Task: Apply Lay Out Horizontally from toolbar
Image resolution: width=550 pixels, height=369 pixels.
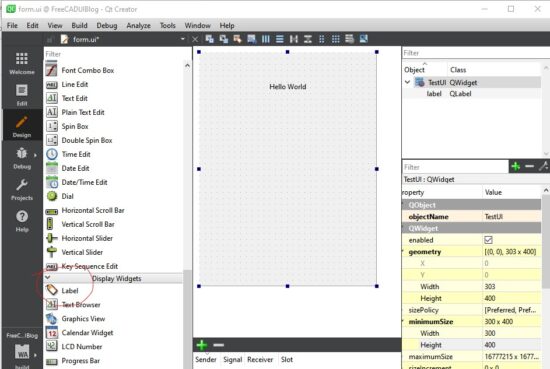Action: [x=266, y=39]
